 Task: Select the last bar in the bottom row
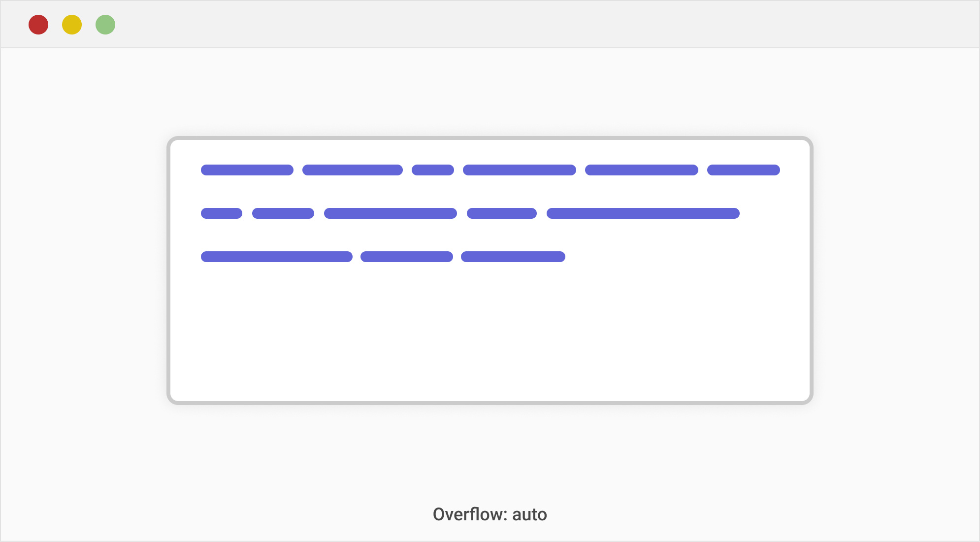513,257
